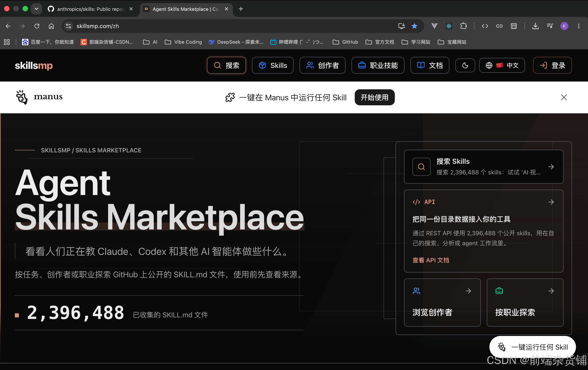Dismiss the Manus banner
Image resolution: width=588 pixels, height=370 pixels.
point(564,97)
